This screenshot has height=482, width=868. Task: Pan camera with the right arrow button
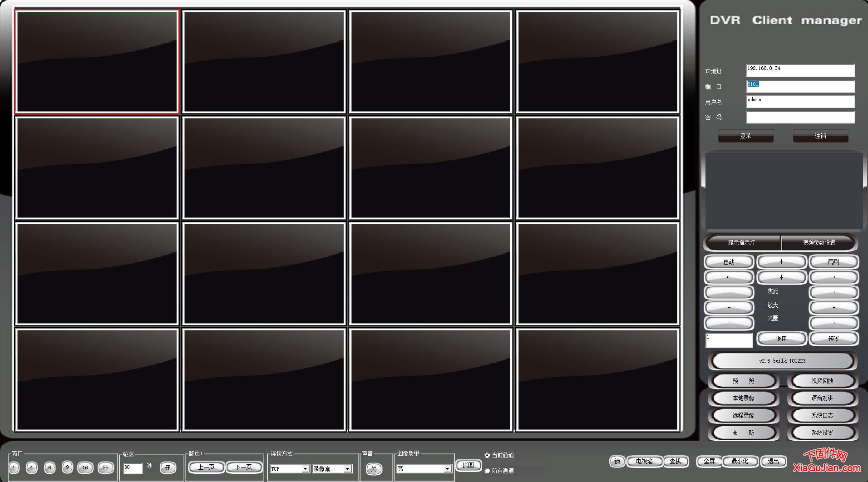[833, 277]
